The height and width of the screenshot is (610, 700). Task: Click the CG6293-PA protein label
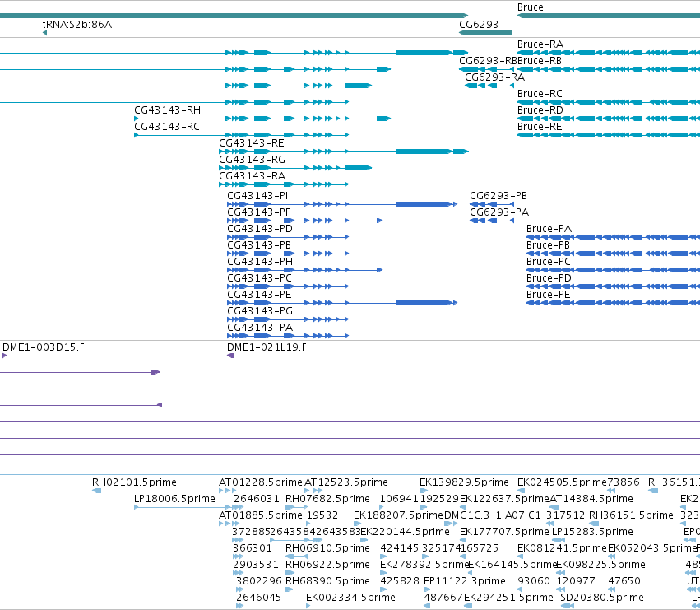point(499,212)
